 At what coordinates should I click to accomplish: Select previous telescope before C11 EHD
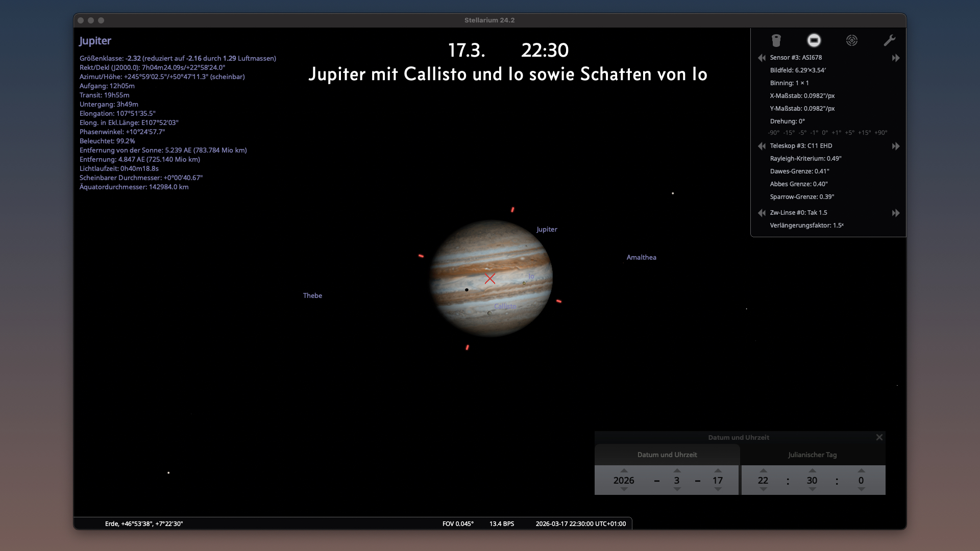click(x=762, y=146)
